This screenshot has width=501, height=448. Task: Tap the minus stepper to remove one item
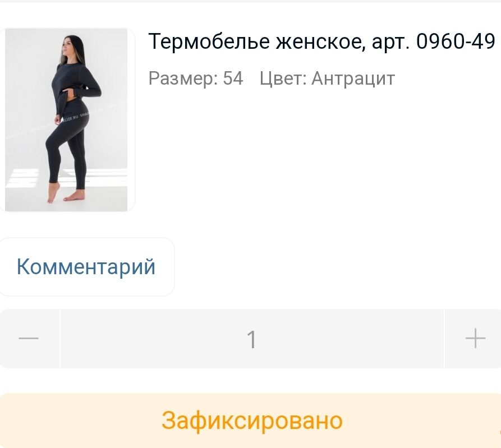click(29, 338)
